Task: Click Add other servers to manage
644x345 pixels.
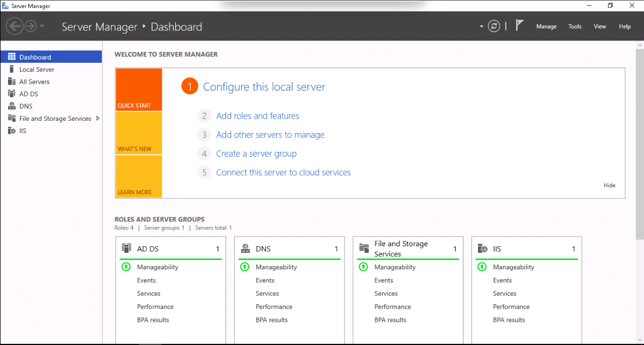Action: click(x=270, y=135)
